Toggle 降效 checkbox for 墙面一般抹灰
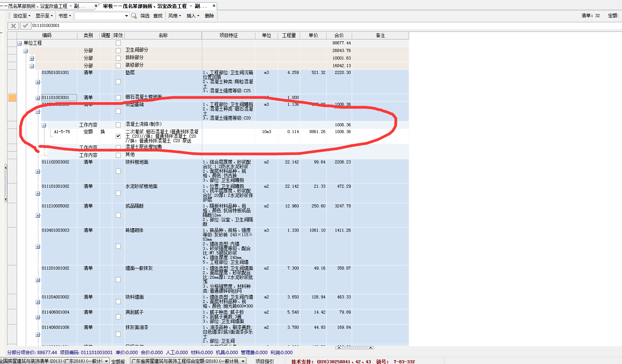The image size is (622, 364). pos(118,280)
